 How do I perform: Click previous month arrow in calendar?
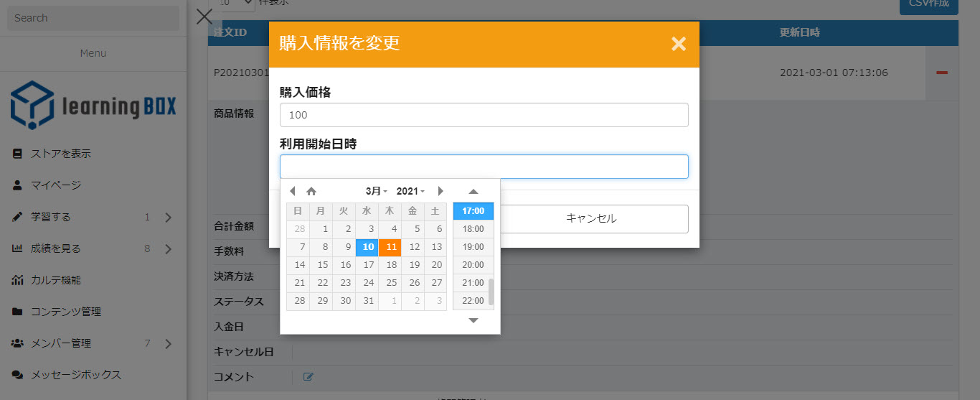coord(292,191)
